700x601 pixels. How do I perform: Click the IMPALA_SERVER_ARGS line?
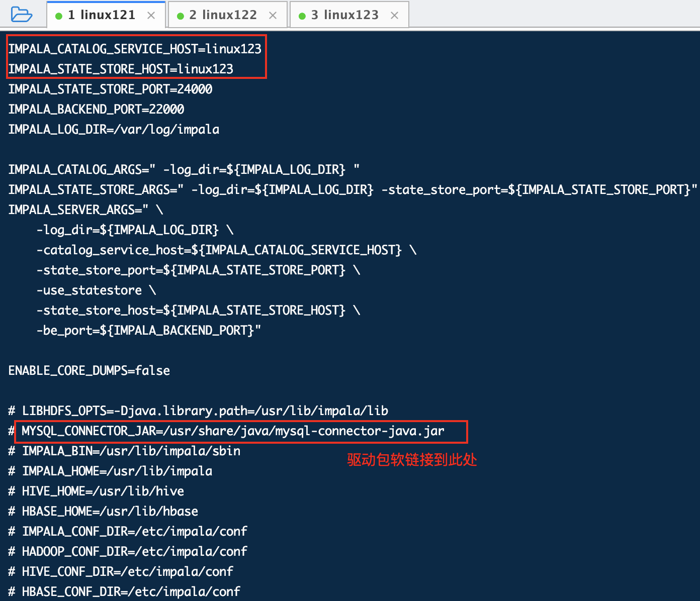85,210
